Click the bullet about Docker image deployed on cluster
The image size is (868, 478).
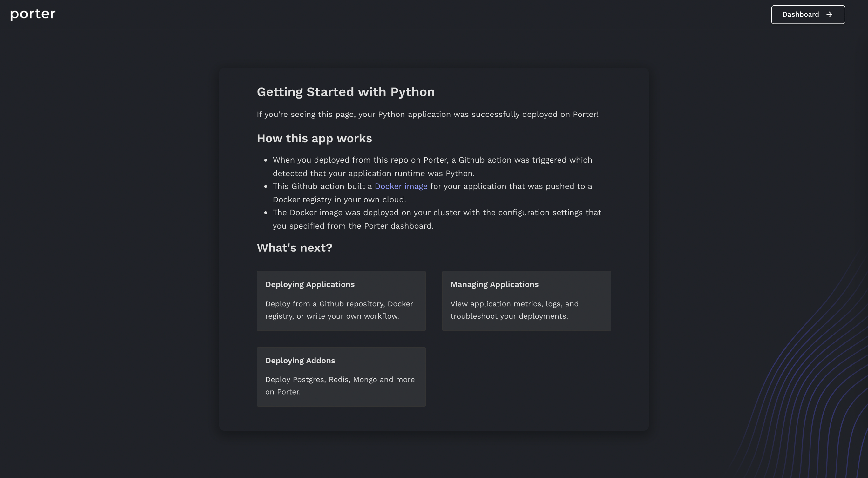[x=437, y=219]
